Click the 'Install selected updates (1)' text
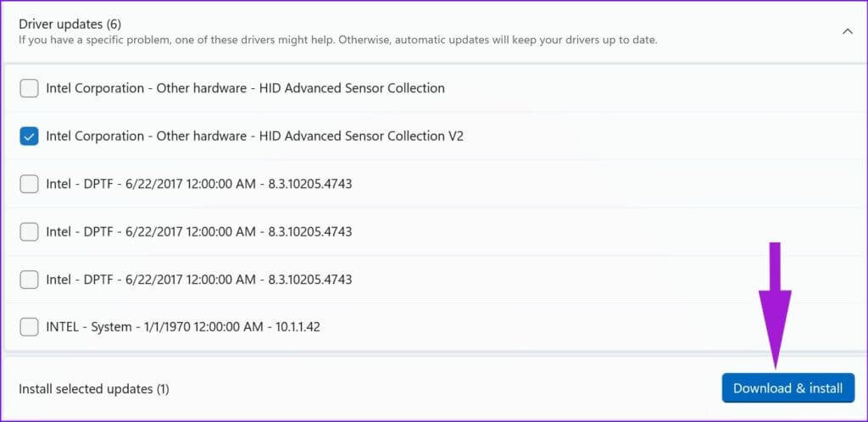Viewport: 868px width, 422px height. coord(93,389)
